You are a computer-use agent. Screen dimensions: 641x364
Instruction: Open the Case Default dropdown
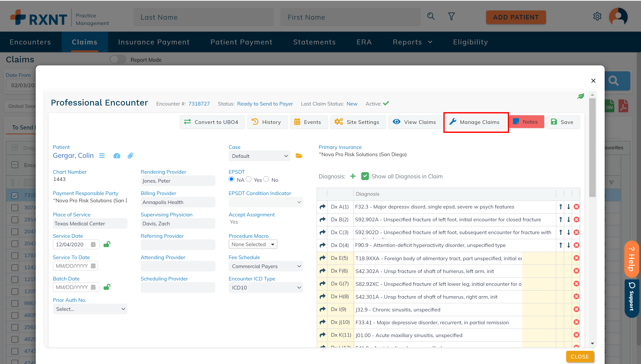point(259,156)
